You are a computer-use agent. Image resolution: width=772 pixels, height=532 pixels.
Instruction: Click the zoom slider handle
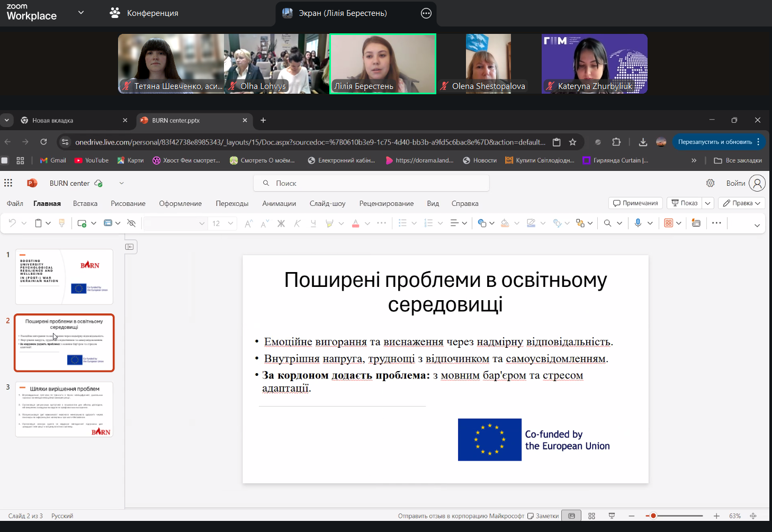click(653, 516)
